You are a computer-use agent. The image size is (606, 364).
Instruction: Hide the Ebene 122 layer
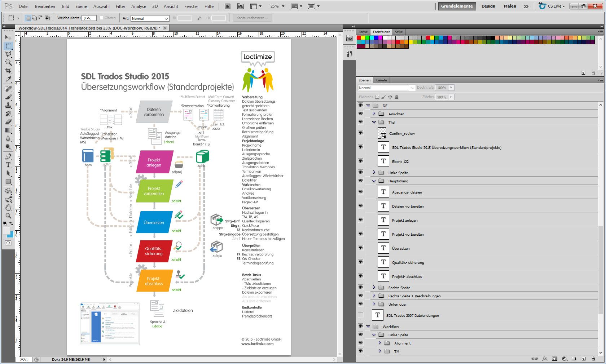click(360, 161)
